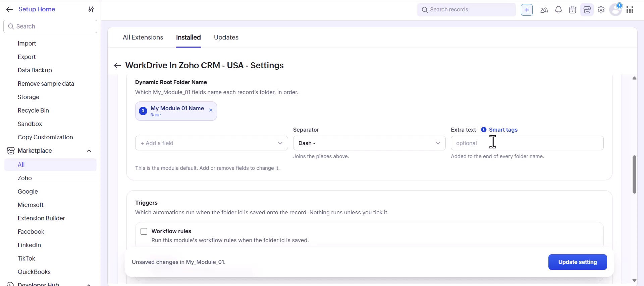Click the Marketplace store icon in sidebar
Screen dimensions: 644x286
11,151
